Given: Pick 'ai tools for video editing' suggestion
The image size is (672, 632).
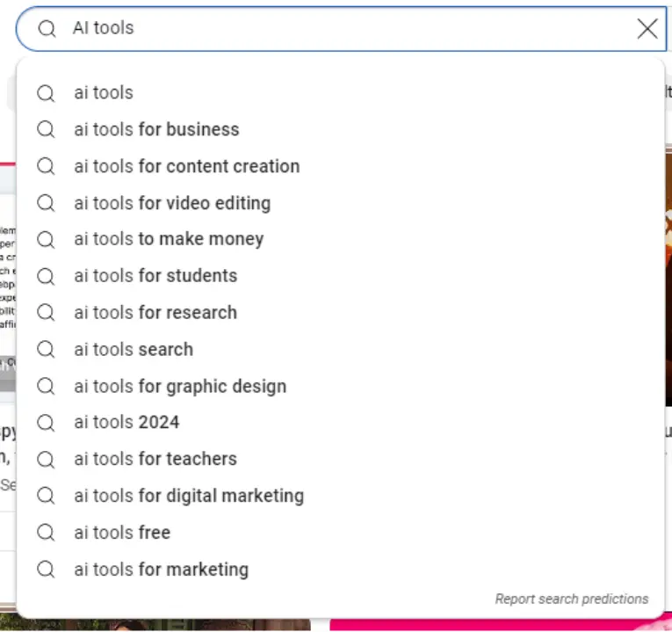Looking at the screenshot, I should 172,203.
